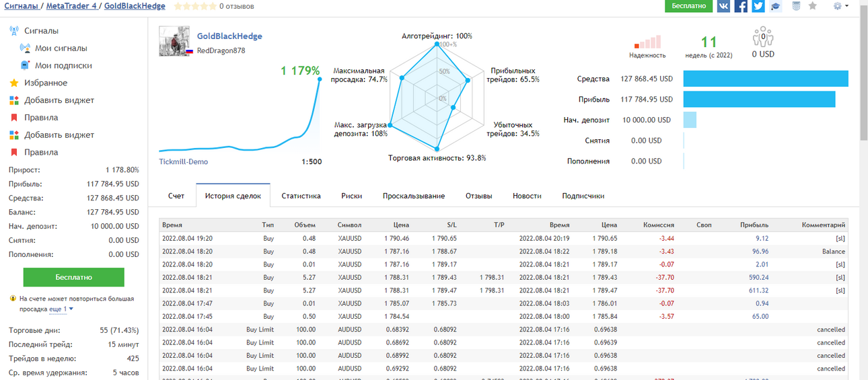
Task: Click the graduation cap icon
Action: point(776,6)
